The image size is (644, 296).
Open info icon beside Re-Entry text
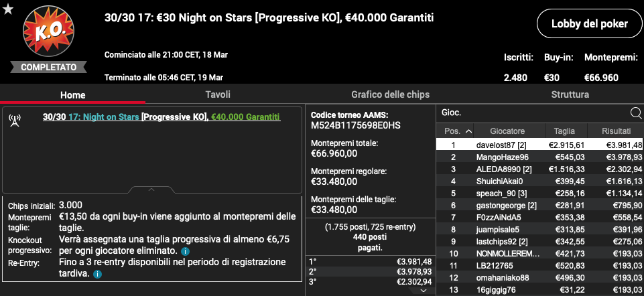[97, 274]
